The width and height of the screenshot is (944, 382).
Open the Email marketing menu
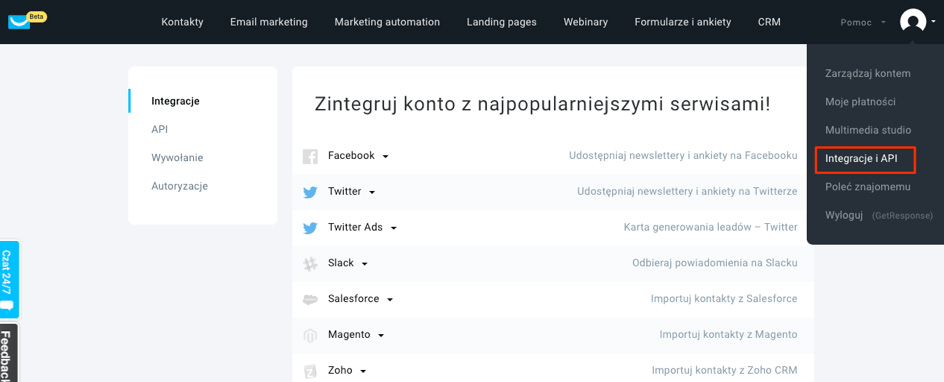pos(269,22)
